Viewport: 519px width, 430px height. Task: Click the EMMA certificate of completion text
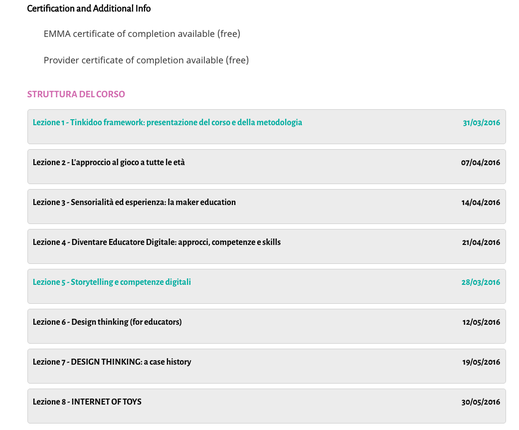click(142, 34)
